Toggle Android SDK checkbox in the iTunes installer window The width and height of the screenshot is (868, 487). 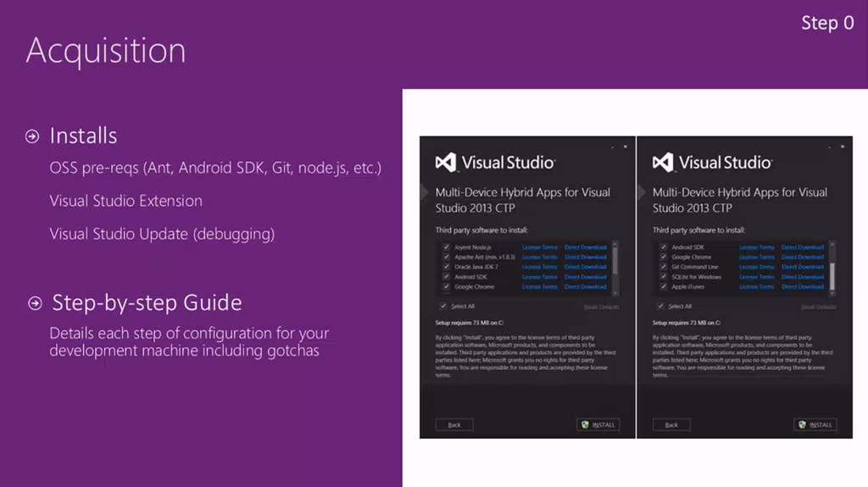663,247
